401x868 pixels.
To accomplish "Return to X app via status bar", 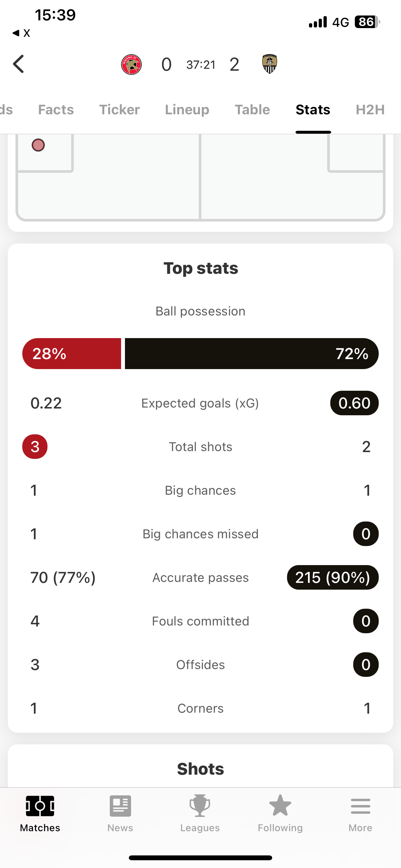I will click(21, 33).
